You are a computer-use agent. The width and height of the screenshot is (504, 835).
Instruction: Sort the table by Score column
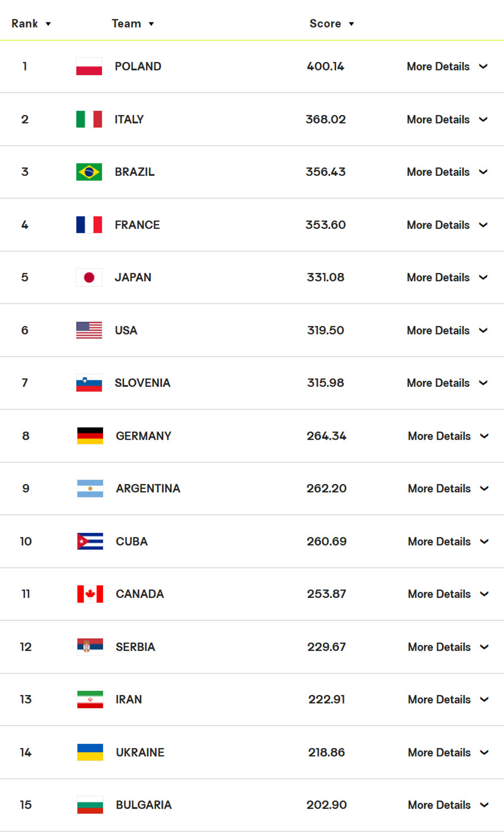point(332,24)
